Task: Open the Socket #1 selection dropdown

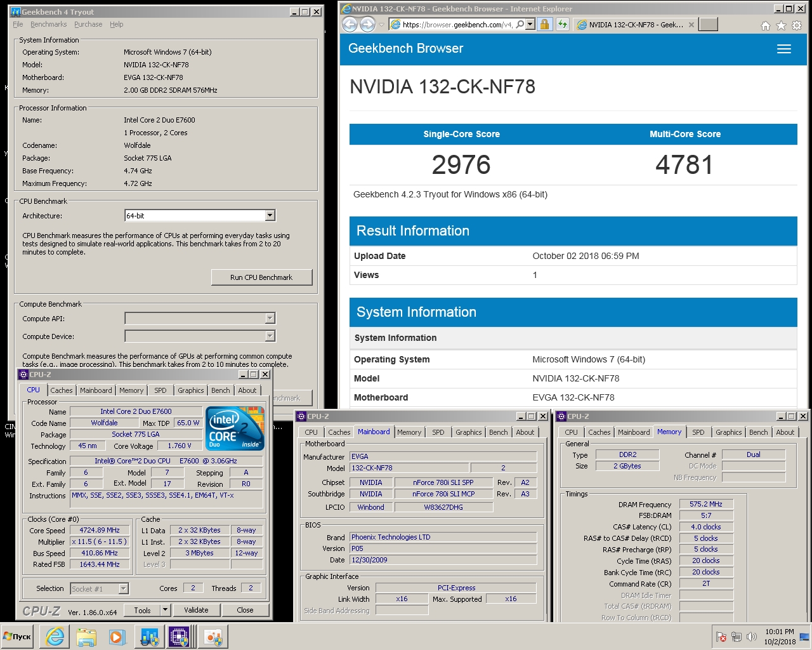Action: 124,588
